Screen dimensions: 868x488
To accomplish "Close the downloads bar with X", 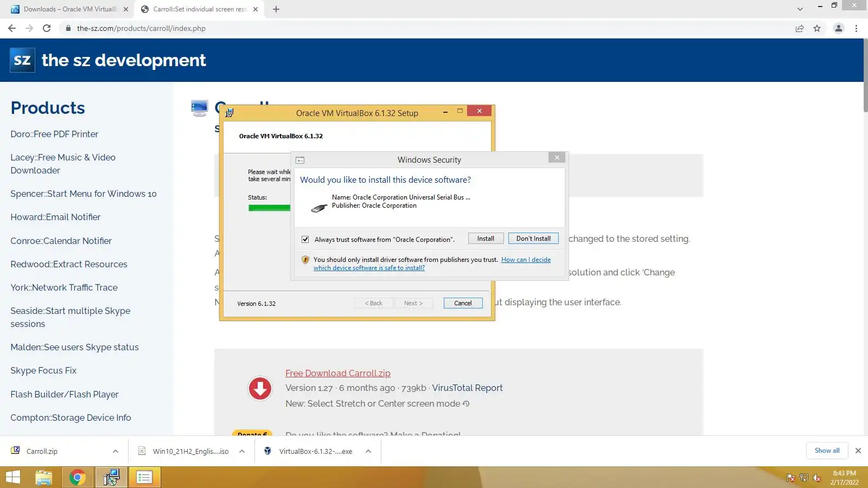I will (x=858, y=451).
